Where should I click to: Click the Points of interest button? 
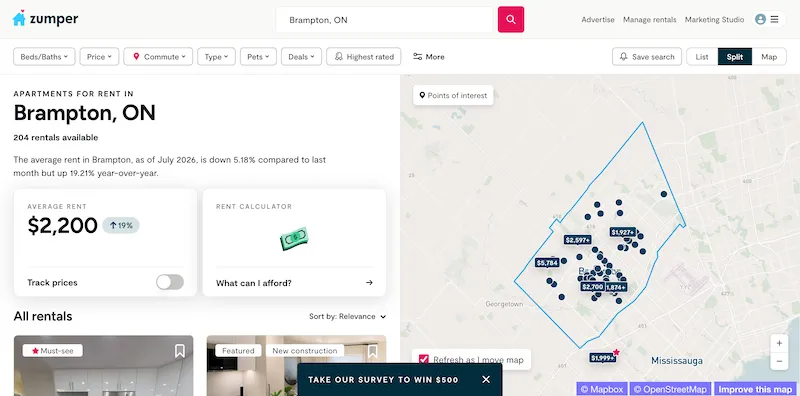[453, 95]
